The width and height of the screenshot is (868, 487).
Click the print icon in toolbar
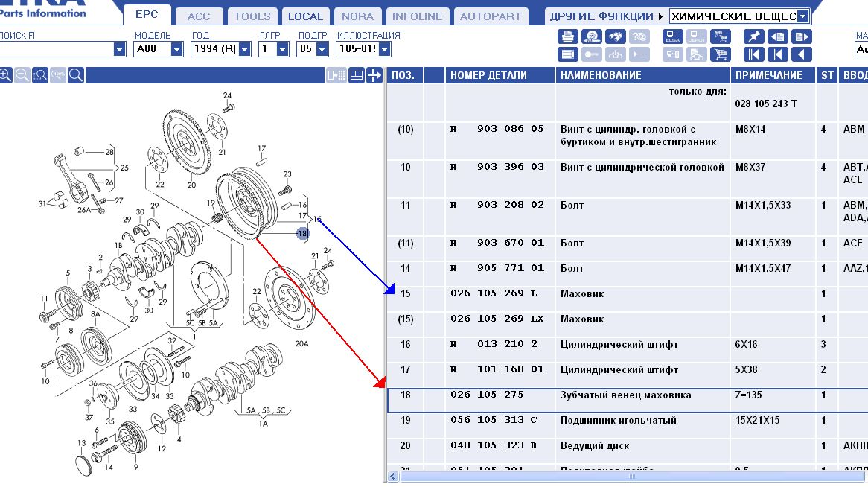(568, 36)
